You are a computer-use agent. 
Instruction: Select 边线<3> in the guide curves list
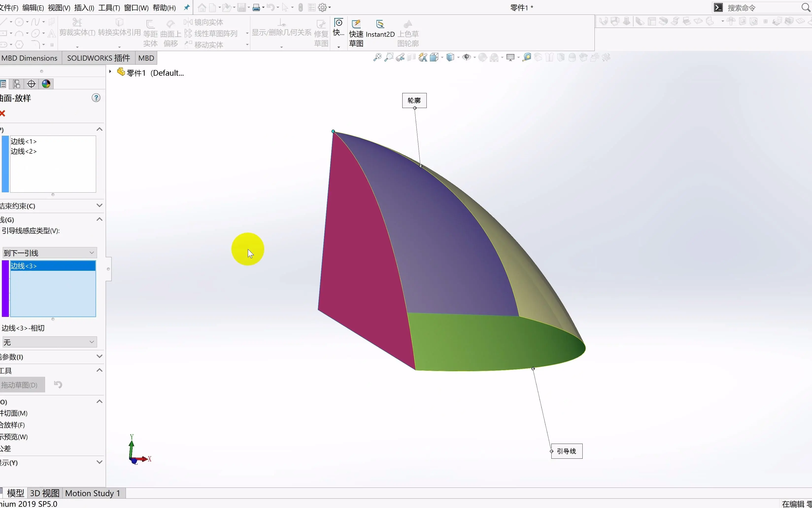[x=53, y=266]
